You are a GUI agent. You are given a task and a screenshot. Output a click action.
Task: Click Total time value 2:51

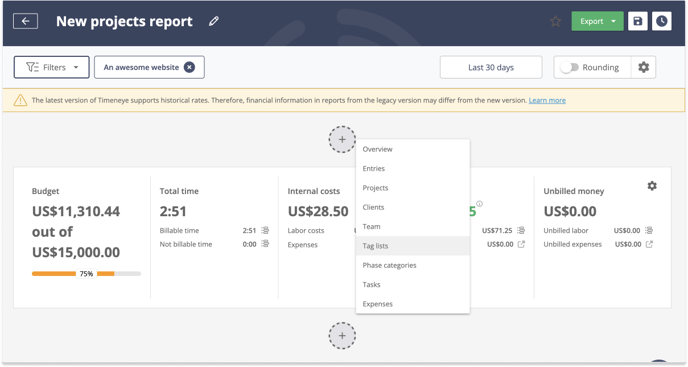pos(173,211)
